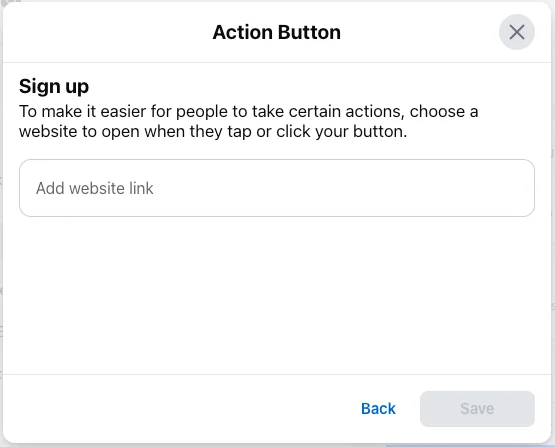Click the blue Back text button

pos(378,408)
